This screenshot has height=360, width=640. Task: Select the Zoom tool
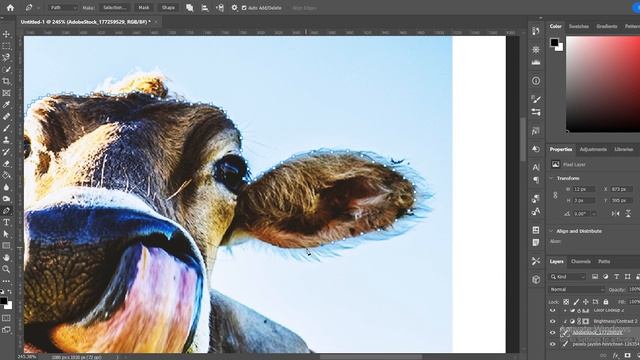point(6,269)
